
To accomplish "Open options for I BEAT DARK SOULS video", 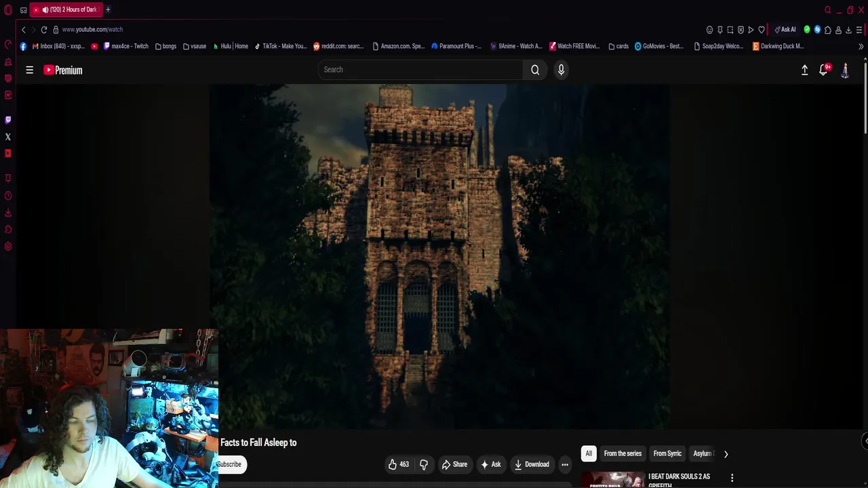I will [732, 479].
